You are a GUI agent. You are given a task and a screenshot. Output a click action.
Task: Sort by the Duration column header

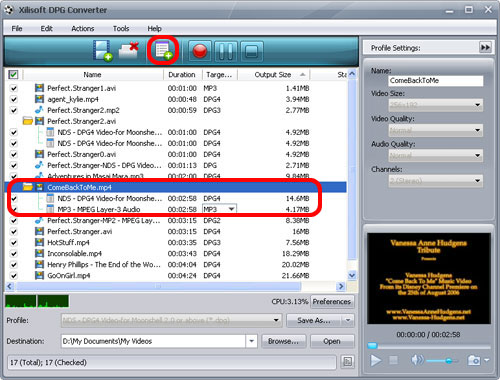pos(182,74)
